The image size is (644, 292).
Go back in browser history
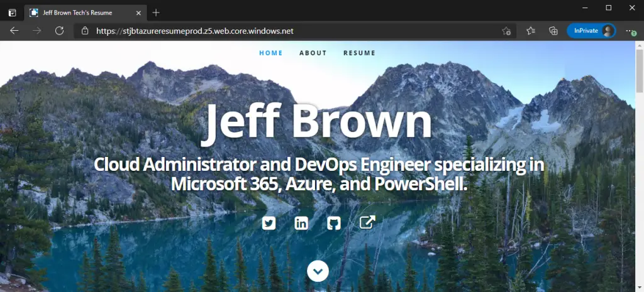coord(14,31)
